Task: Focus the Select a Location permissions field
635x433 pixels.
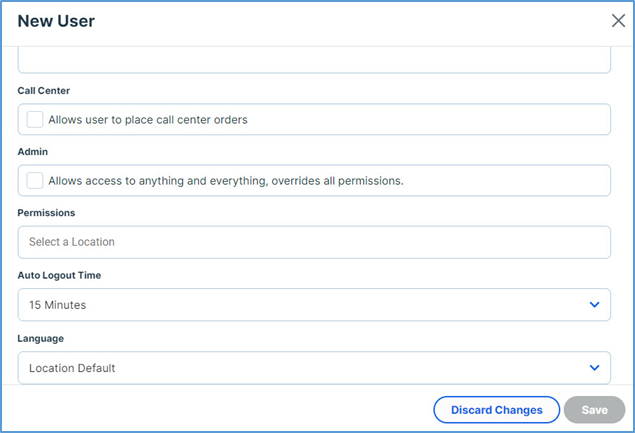Action: click(x=314, y=242)
